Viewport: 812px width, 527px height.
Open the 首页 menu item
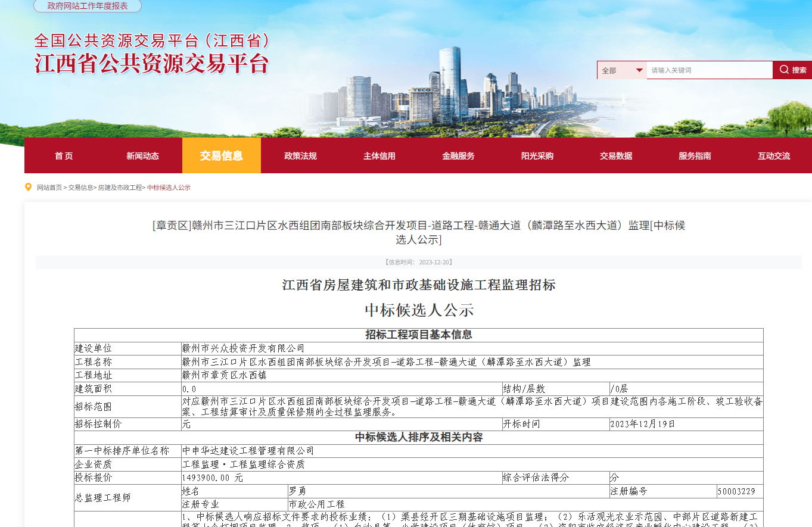(x=63, y=155)
